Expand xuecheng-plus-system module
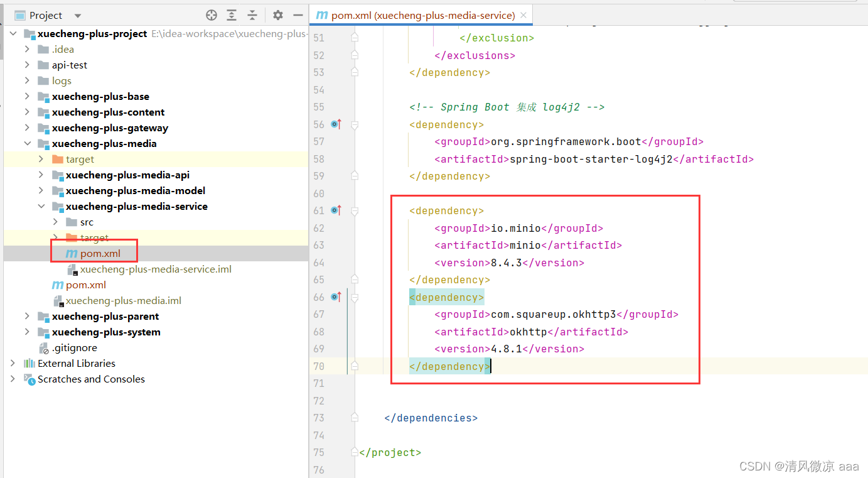This screenshot has width=868, height=478. (27, 332)
